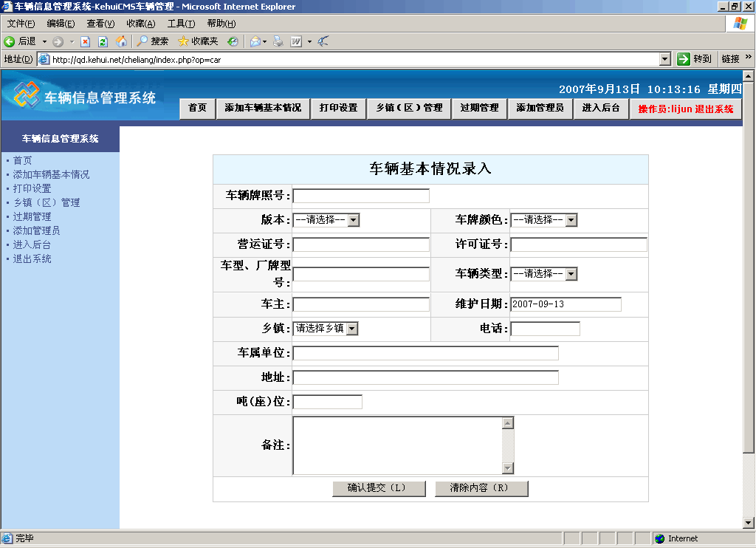Screen dimensions: 756x548
Task: Expand the 版本 dropdown
Action: point(353,220)
